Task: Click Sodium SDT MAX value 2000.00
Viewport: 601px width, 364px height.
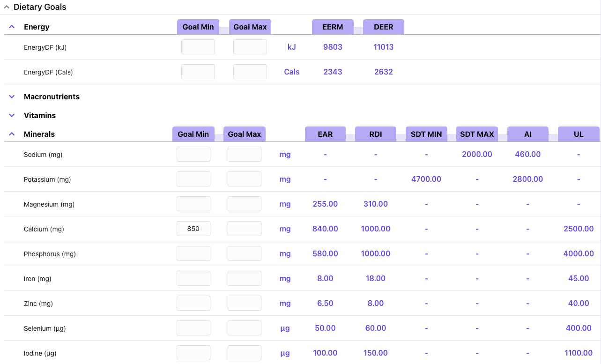Action: point(477,154)
